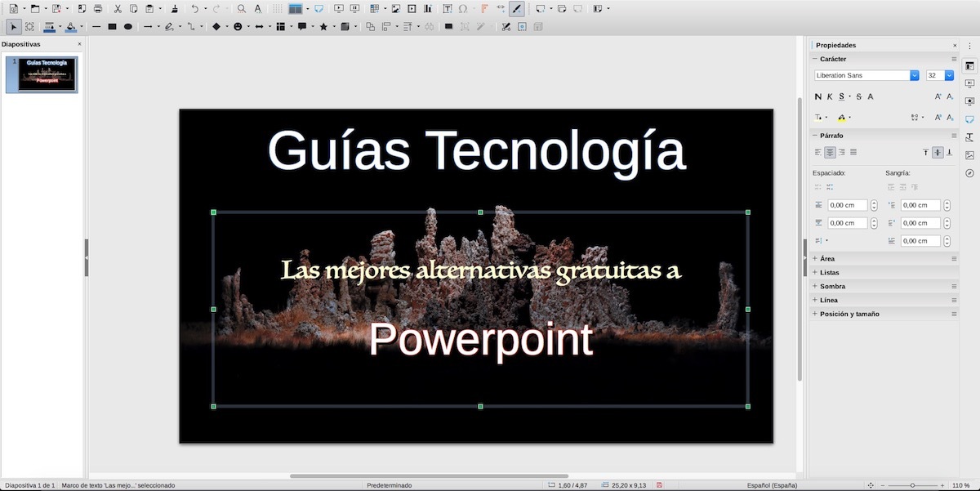
Task: Open sidebar settings three-dot menu
Action: pyautogui.click(x=969, y=46)
